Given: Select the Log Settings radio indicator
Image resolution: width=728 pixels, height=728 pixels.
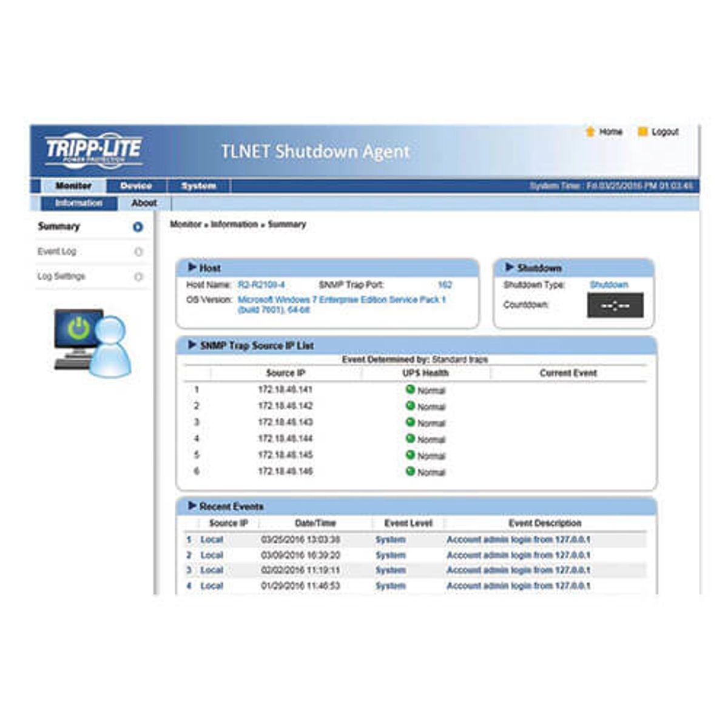Looking at the screenshot, I should pyautogui.click(x=138, y=277).
